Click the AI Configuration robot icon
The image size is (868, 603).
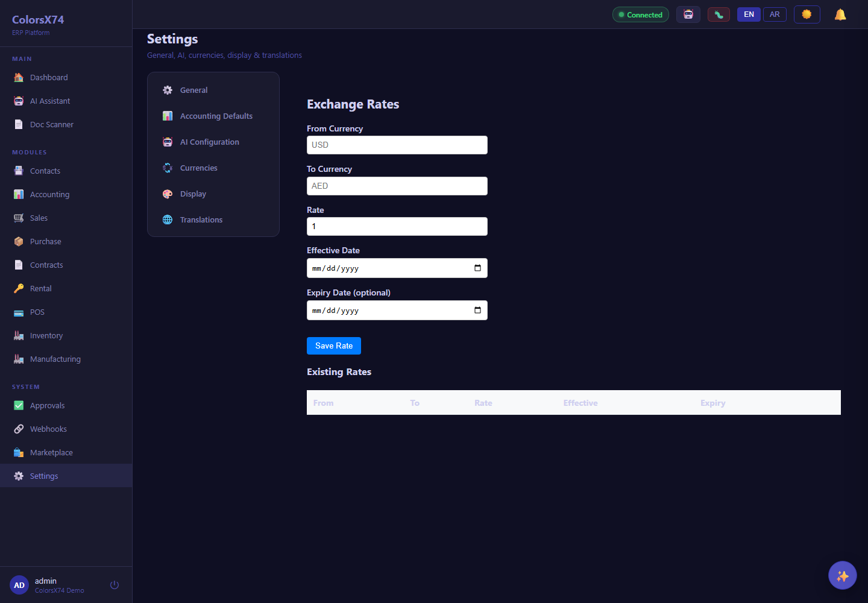click(168, 142)
